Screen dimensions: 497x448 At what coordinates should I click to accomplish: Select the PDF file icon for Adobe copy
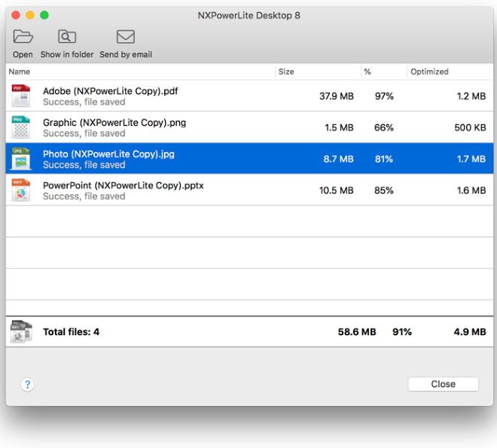pyautogui.click(x=21, y=96)
